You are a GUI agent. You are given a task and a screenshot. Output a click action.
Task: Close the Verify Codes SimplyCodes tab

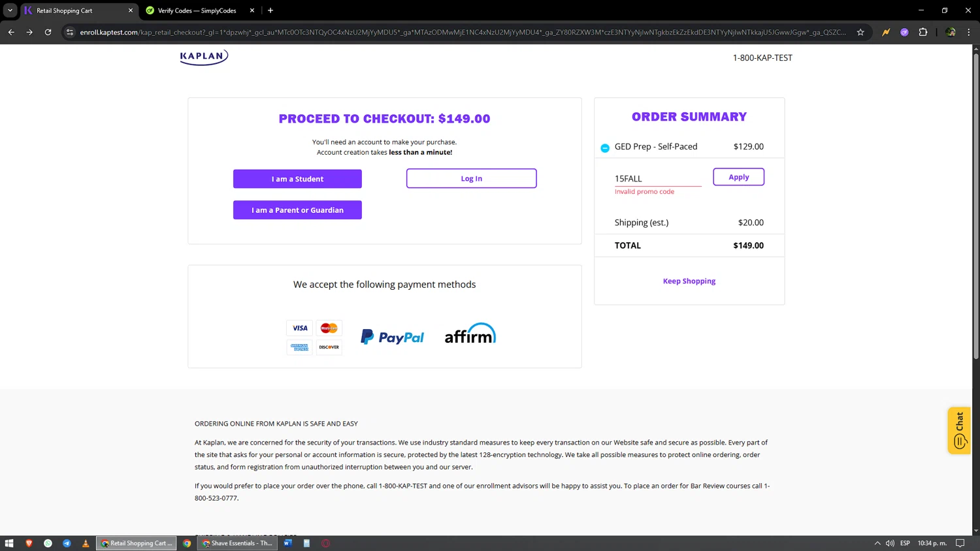[x=252, y=10]
